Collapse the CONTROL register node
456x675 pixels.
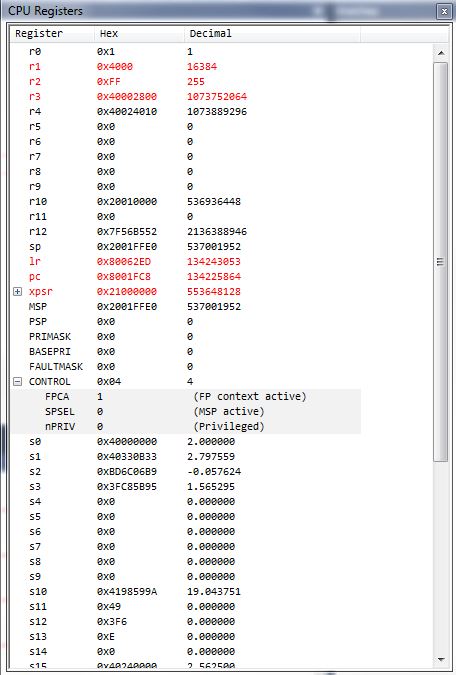pyautogui.click(x=17, y=382)
